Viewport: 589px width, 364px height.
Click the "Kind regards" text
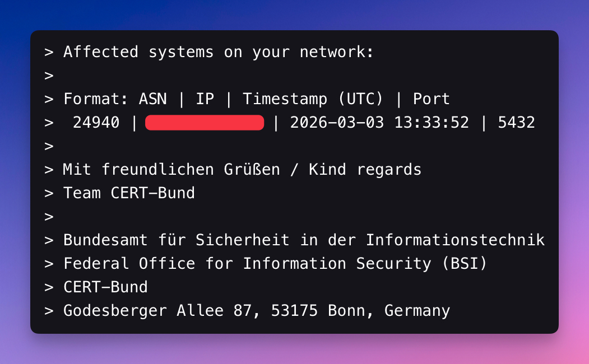pyautogui.click(x=365, y=169)
